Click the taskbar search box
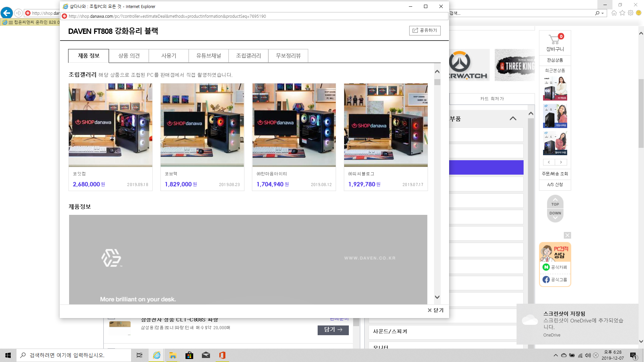The width and height of the screenshot is (644, 362). point(74,355)
